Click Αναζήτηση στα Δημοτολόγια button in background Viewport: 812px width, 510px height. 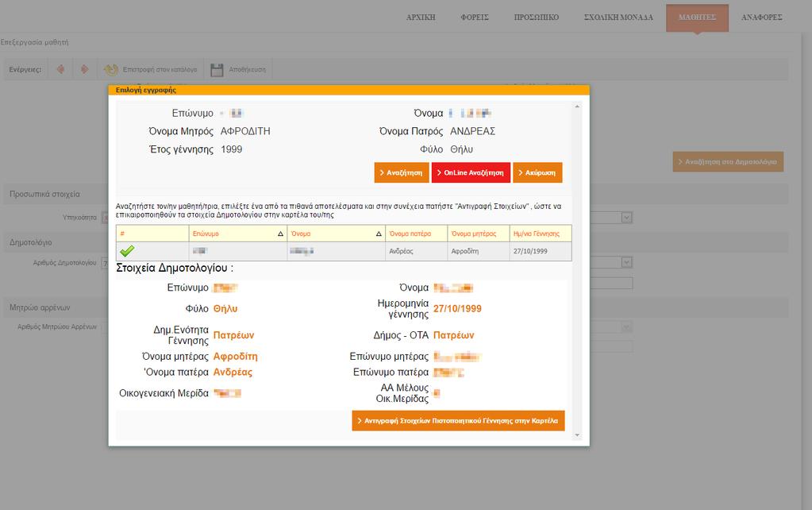728,162
